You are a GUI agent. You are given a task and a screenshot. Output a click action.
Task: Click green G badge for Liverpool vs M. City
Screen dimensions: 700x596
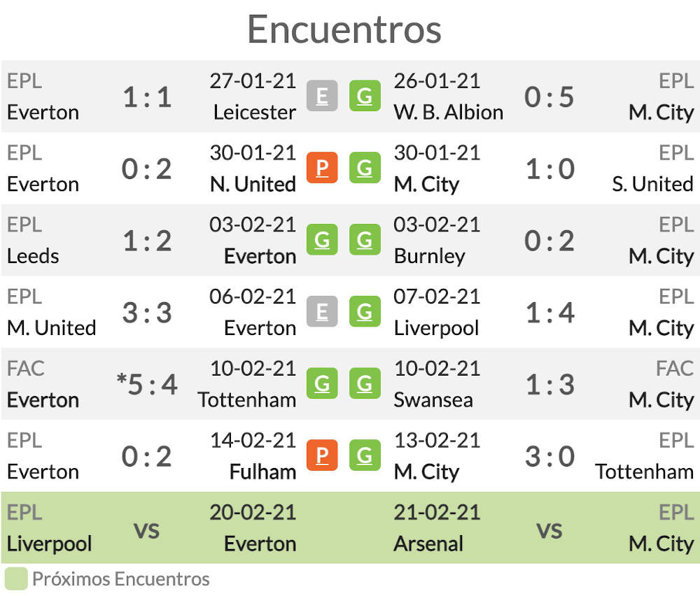pos(365,311)
